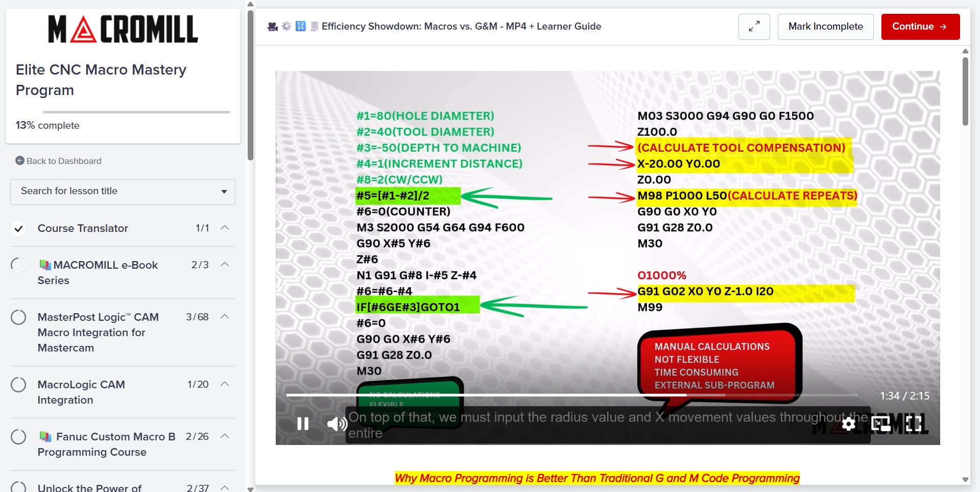The height and width of the screenshot is (492, 980).
Task: Click the 1/1 lesson count
Action: (202, 228)
